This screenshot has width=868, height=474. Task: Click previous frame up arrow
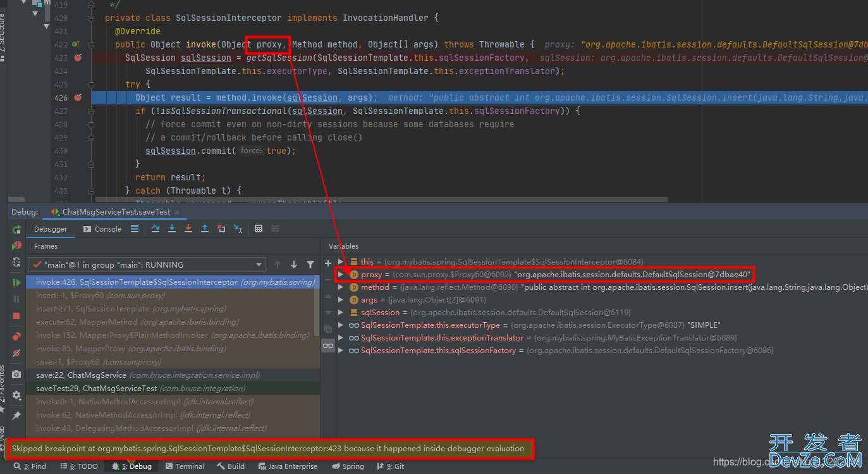(x=278, y=265)
